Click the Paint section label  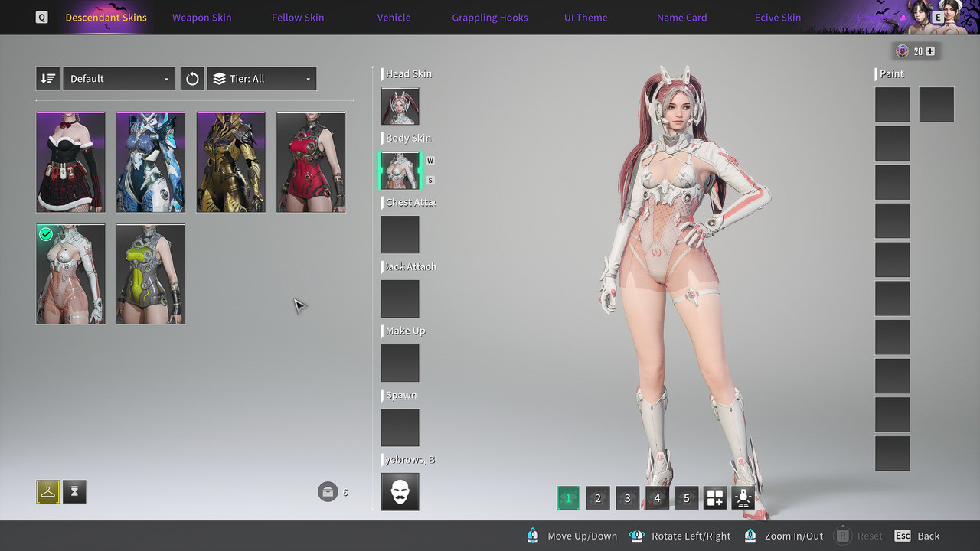[x=892, y=73]
